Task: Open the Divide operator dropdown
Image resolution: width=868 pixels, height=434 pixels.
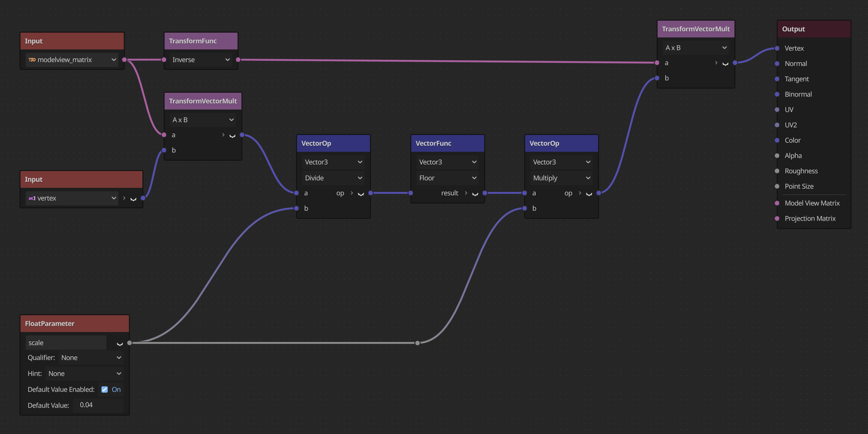Action: click(333, 178)
